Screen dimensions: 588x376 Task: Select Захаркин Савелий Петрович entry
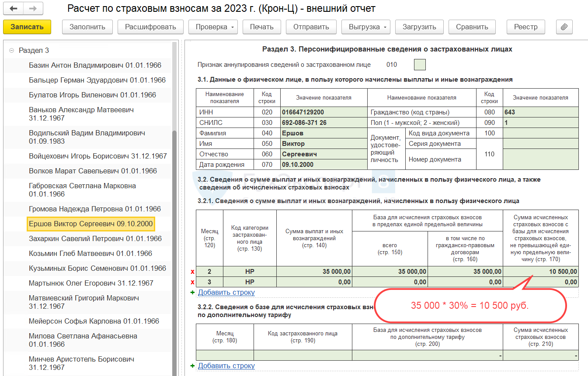pos(94,239)
